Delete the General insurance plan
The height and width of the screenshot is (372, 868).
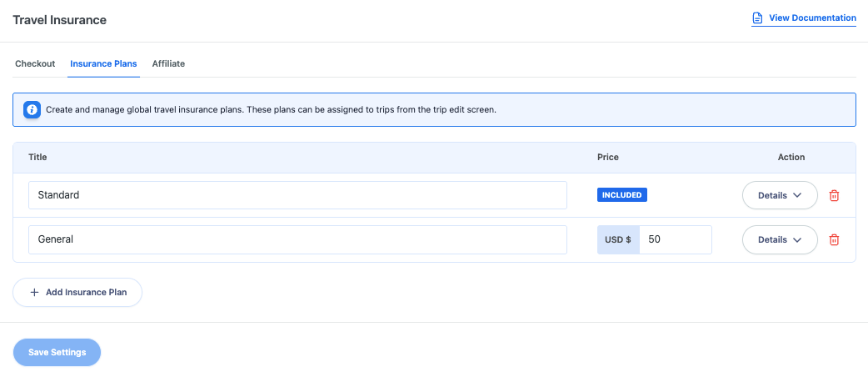point(834,239)
